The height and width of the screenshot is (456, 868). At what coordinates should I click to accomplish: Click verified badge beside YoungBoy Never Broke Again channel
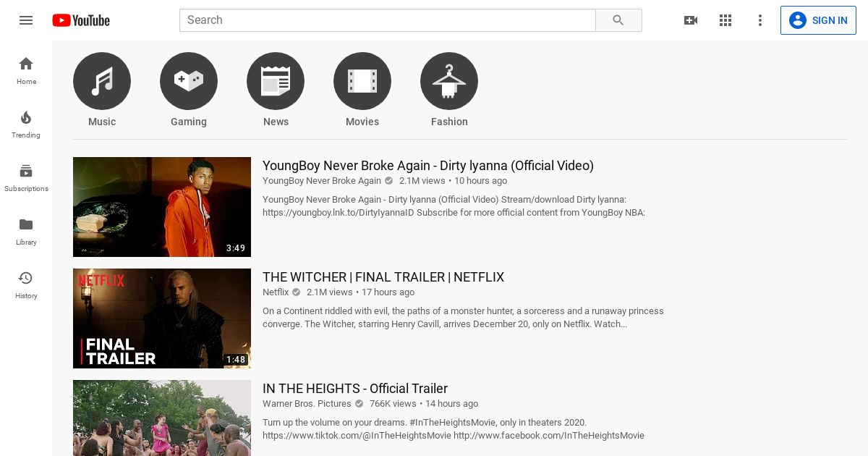388,181
